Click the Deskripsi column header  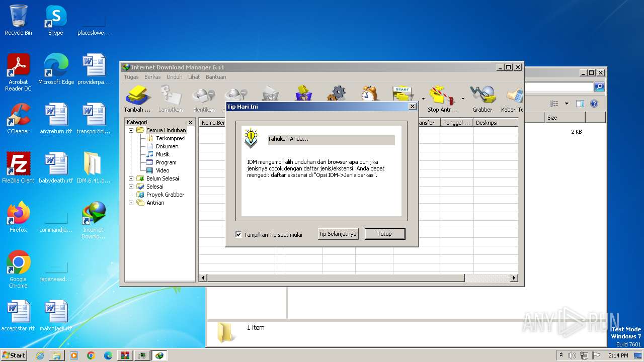pos(496,123)
